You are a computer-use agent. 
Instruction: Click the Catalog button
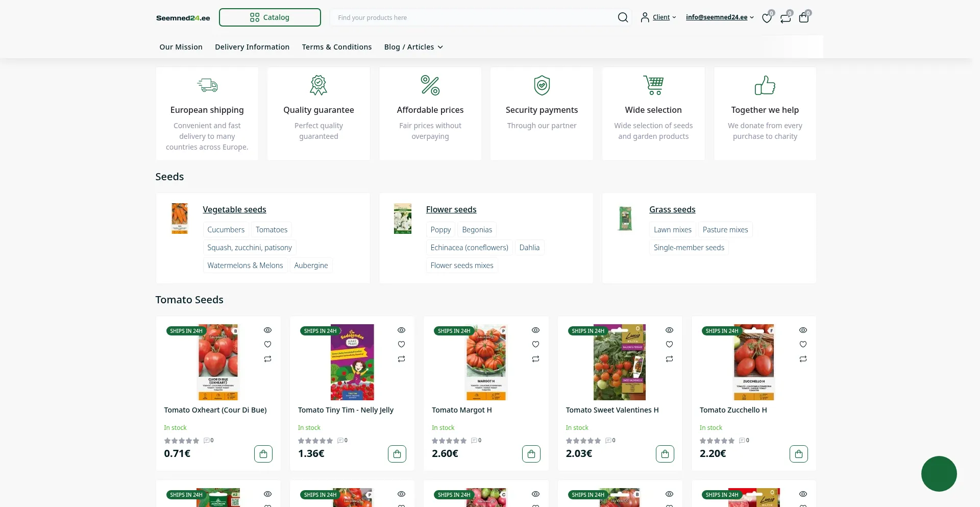[x=270, y=17]
